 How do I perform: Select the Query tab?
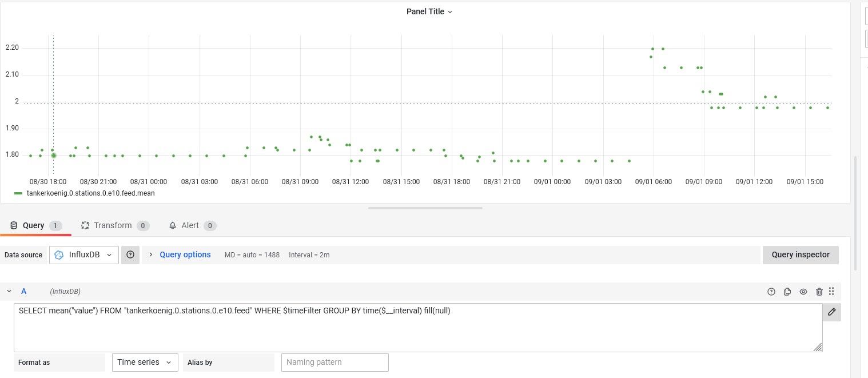pos(35,225)
